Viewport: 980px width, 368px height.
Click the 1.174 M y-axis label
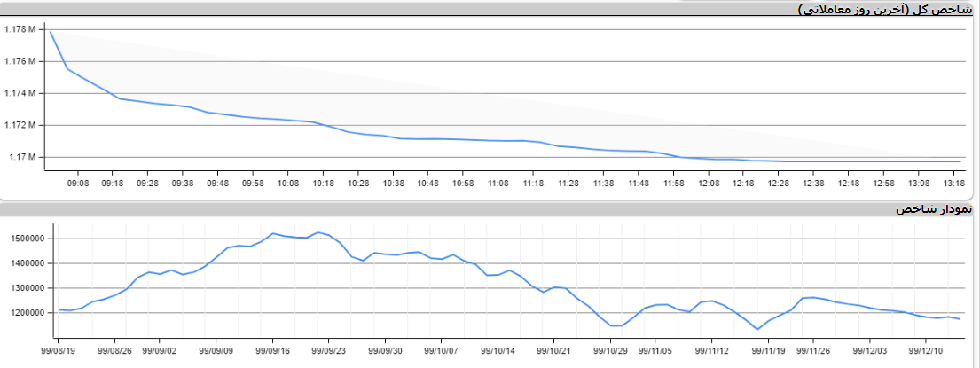point(20,93)
